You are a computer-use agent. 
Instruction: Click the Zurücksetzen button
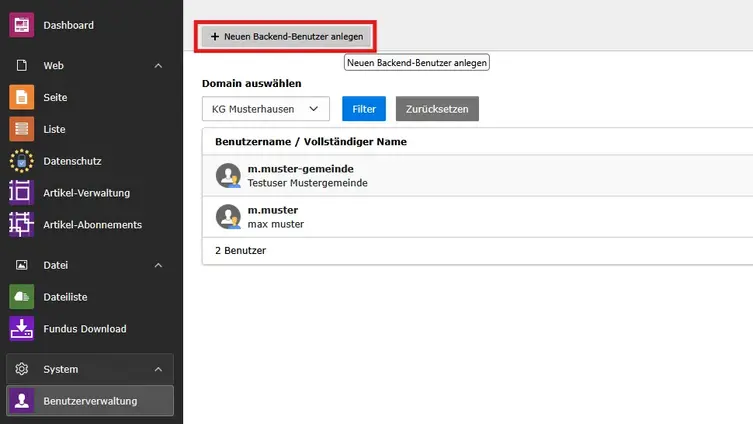[437, 108]
